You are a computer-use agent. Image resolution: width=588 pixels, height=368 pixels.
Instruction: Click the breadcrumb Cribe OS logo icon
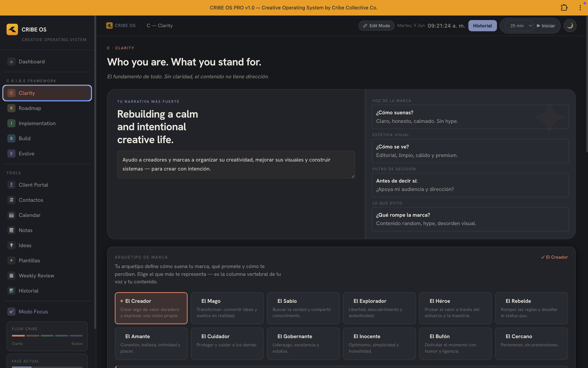point(109,26)
